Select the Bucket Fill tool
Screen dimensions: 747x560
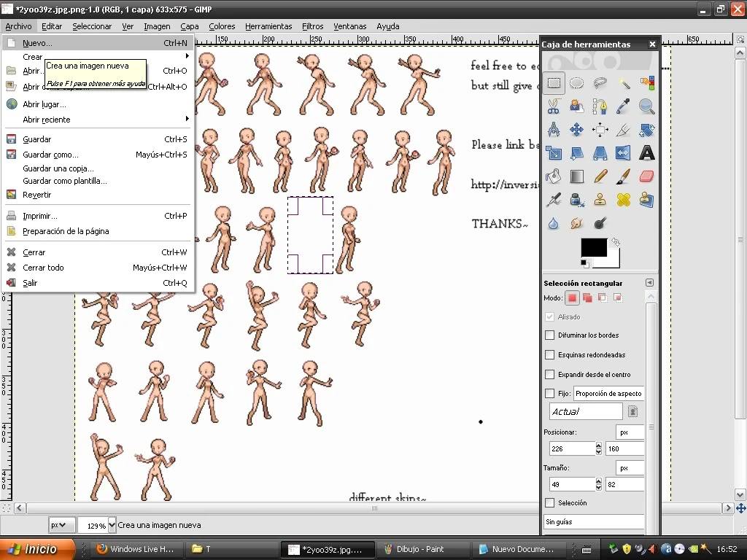(553, 176)
